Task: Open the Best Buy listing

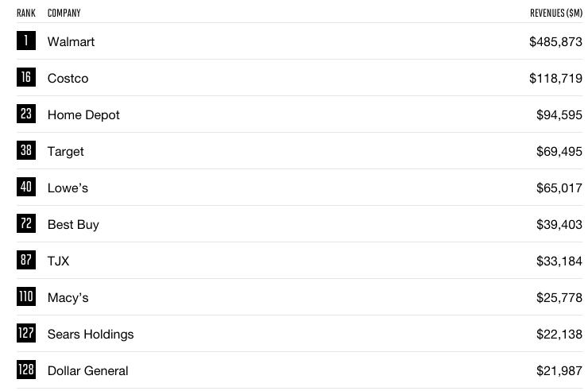Action: pyautogui.click(x=73, y=225)
